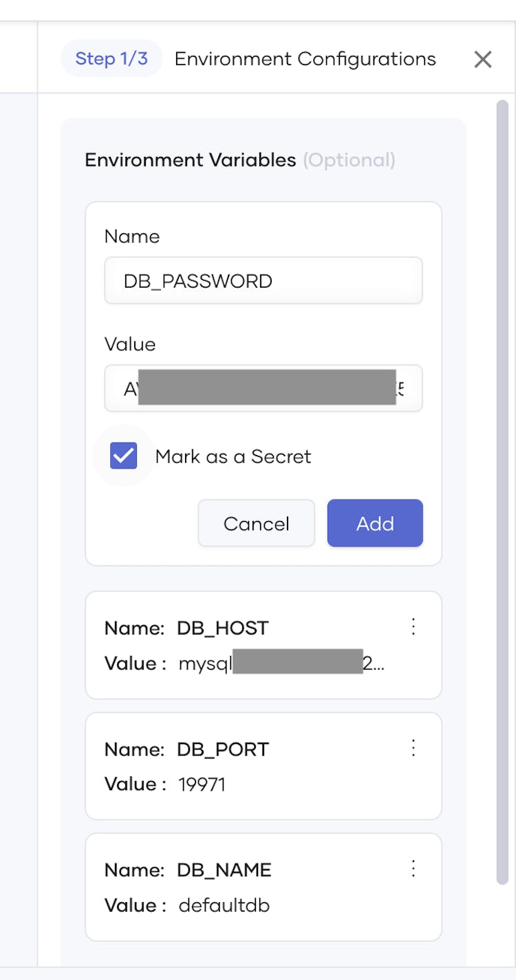Screen dimensions: 516x980
Task: Add the environment variable
Action: coord(375,524)
